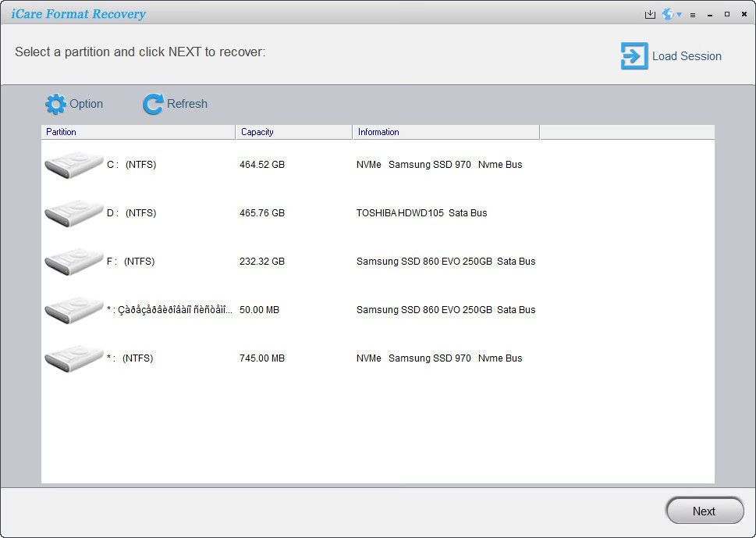Open the hamburger menu in title bar
Viewport: 756px width, 538px height.
(x=693, y=15)
